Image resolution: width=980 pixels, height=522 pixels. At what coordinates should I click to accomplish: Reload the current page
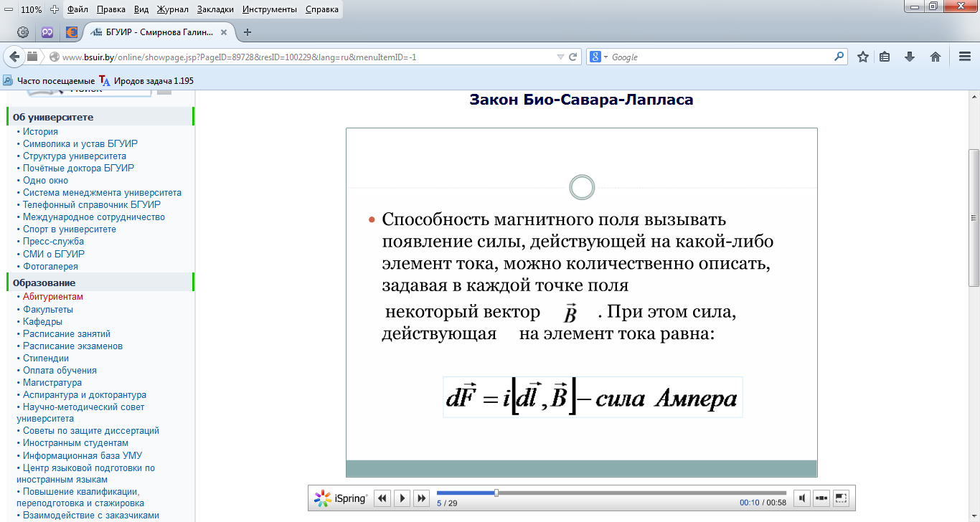573,57
